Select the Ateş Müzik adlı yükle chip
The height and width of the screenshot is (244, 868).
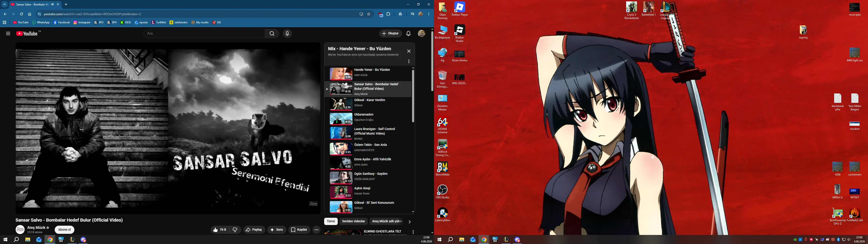(x=387, y=221)
